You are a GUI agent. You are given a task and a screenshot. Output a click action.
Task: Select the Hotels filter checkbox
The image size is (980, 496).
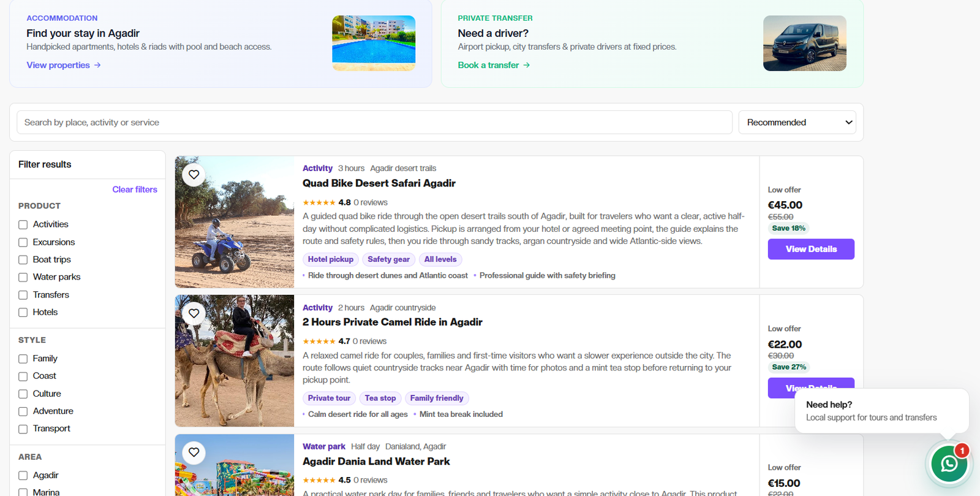23,312
